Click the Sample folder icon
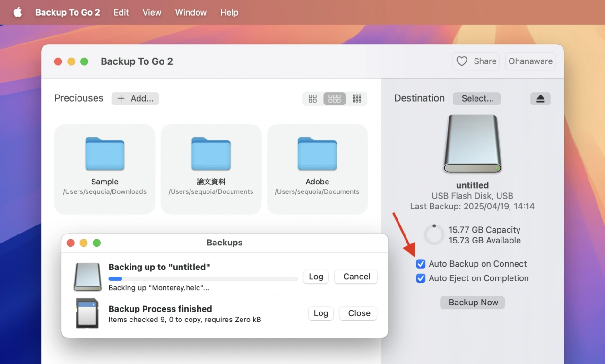 click(x=104, y=154)
